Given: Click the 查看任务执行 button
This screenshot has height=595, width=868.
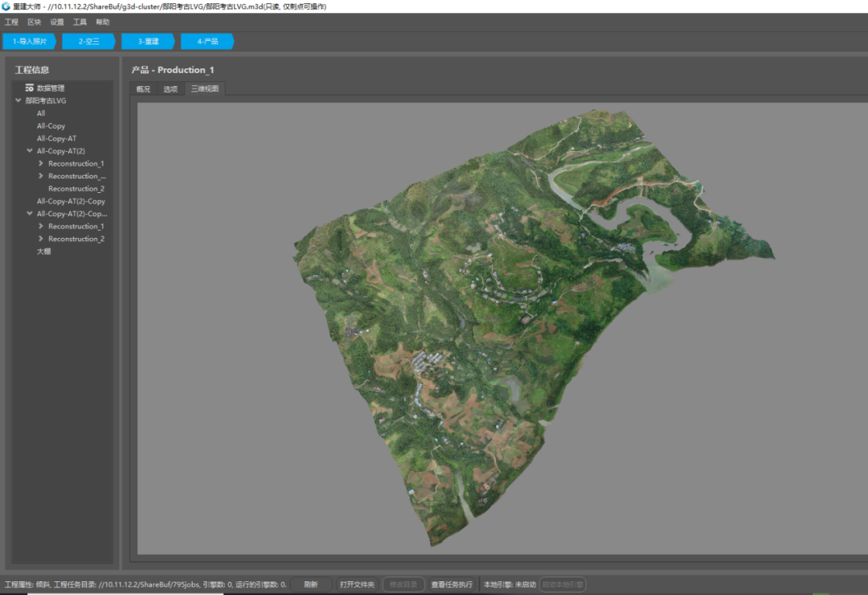Looking at the screenshot, I should (x=452, y=585).
